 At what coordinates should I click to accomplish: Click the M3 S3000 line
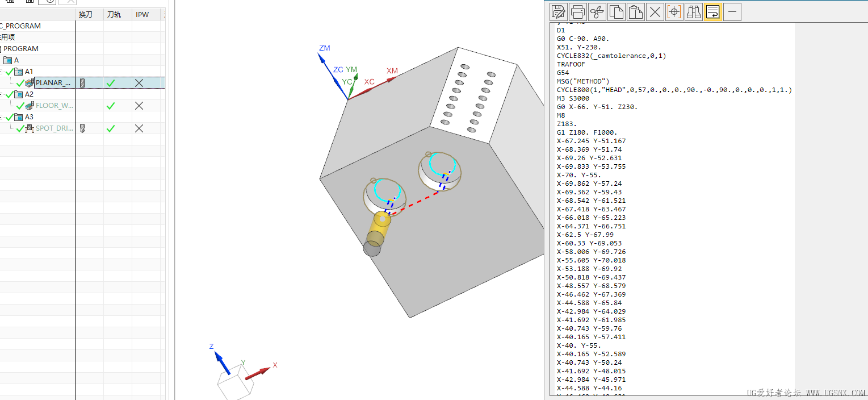pyautogui.click(x=573, y=98)
